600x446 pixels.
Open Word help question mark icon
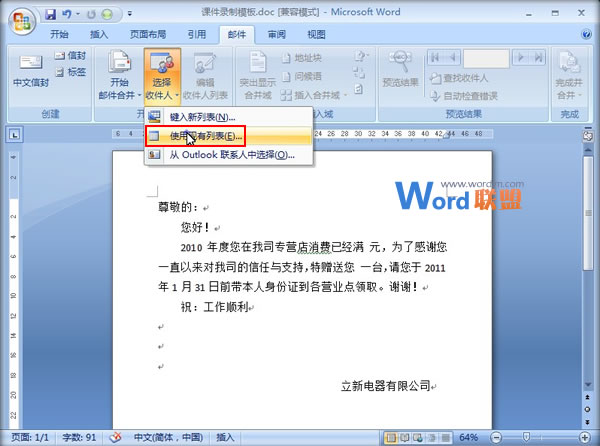click(586, 34)
